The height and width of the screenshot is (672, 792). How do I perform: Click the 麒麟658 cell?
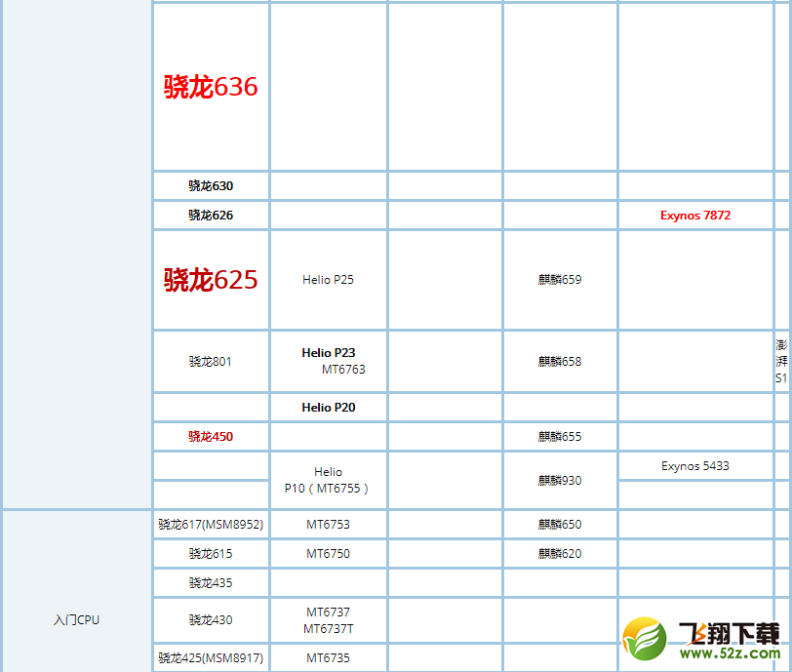point(559,361)
